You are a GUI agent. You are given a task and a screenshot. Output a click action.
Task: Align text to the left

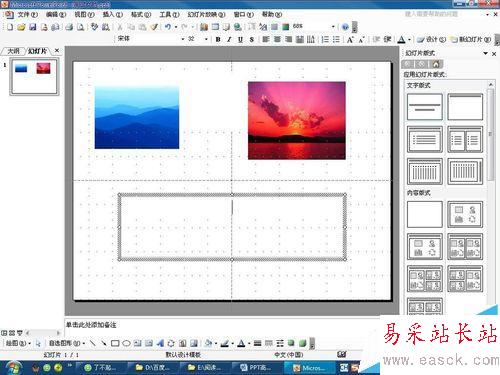(x=266, y=39)
